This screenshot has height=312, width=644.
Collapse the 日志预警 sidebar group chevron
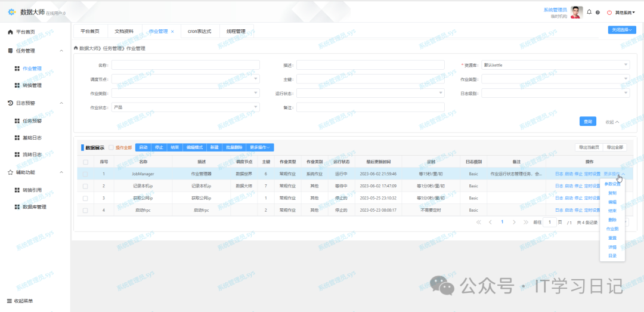coord(61,103)
